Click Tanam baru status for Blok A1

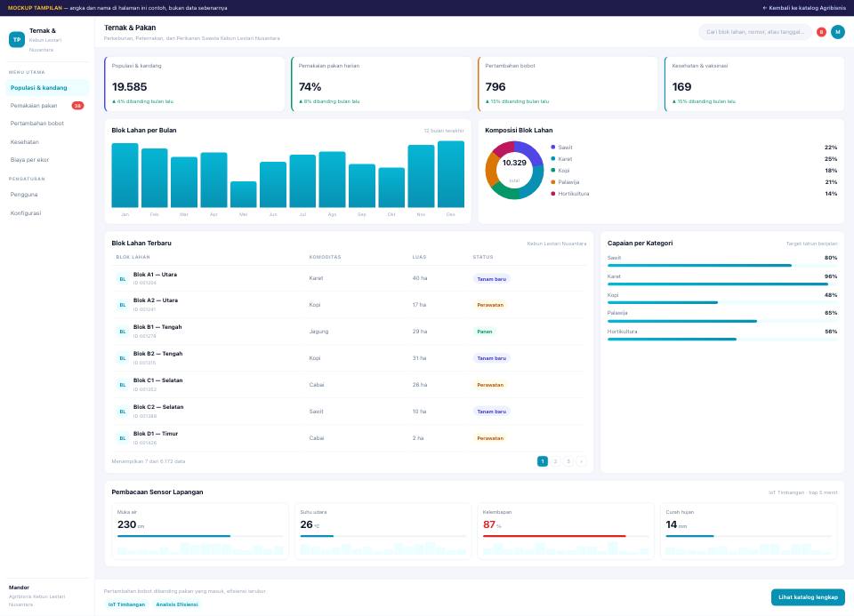(x=492, y=279)
